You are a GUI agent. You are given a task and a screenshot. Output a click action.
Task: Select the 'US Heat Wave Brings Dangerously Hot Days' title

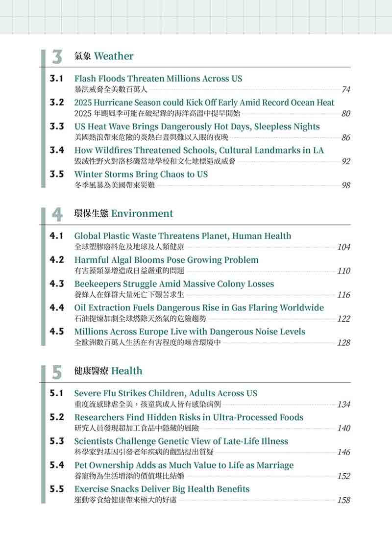pos(196,127)
